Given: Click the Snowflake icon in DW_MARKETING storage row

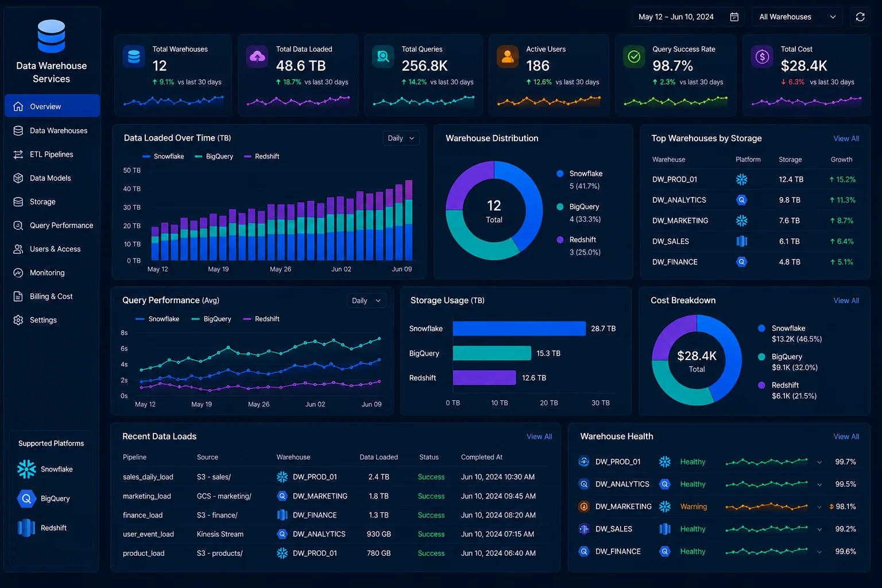Looking at the screenshot, I should coord(742,220).
